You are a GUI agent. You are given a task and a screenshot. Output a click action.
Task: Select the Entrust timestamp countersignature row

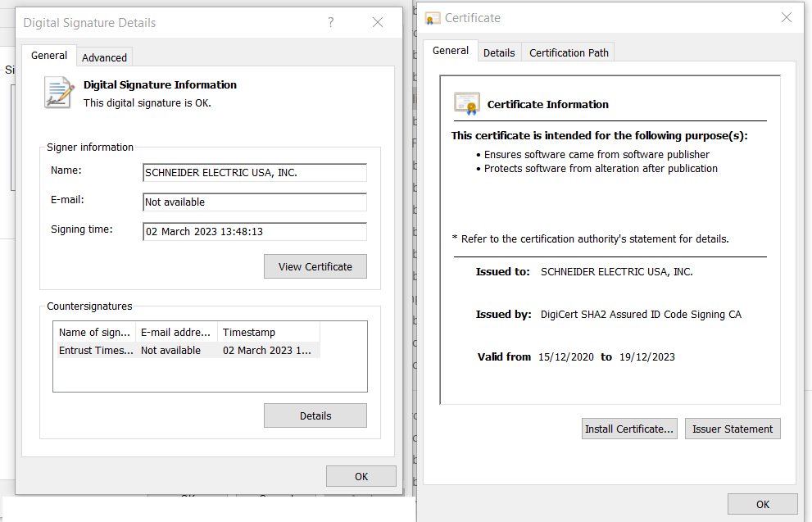click(x=186, y=350)
